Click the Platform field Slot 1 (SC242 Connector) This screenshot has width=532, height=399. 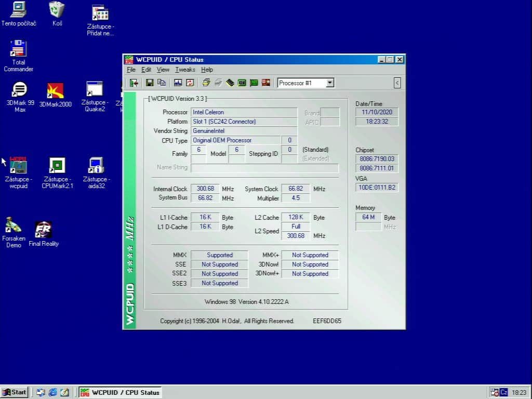(x=244, y=122)
